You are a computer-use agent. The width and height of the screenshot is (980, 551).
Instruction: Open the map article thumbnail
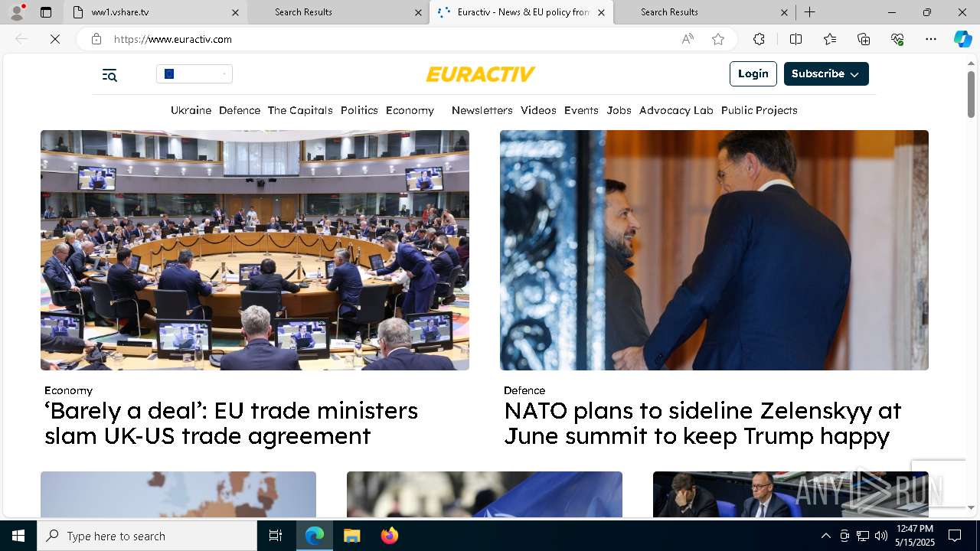178,494
